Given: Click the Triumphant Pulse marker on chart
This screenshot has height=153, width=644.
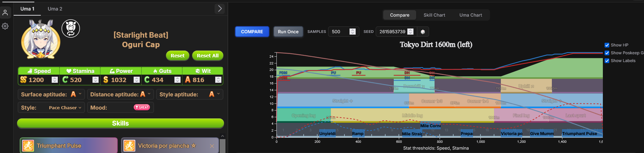Looking at the screenshot, I should click(x=582, y=133).
